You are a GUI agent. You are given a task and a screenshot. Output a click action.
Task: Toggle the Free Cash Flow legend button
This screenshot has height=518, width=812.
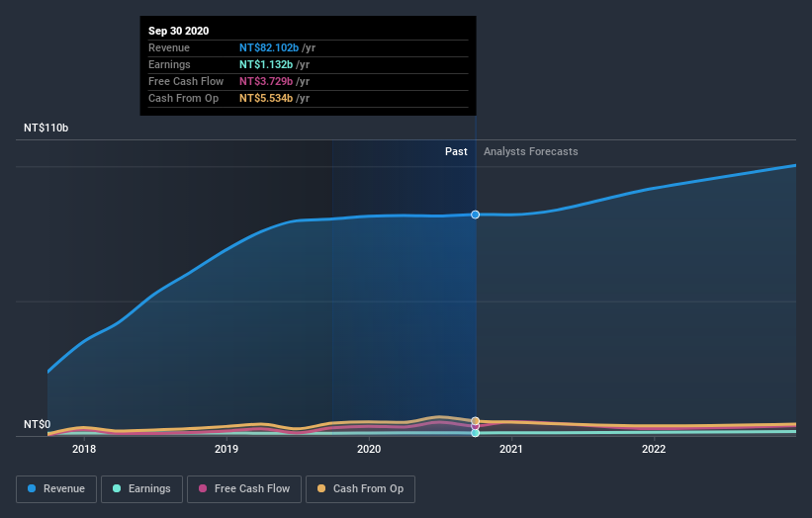pos(244,489)
